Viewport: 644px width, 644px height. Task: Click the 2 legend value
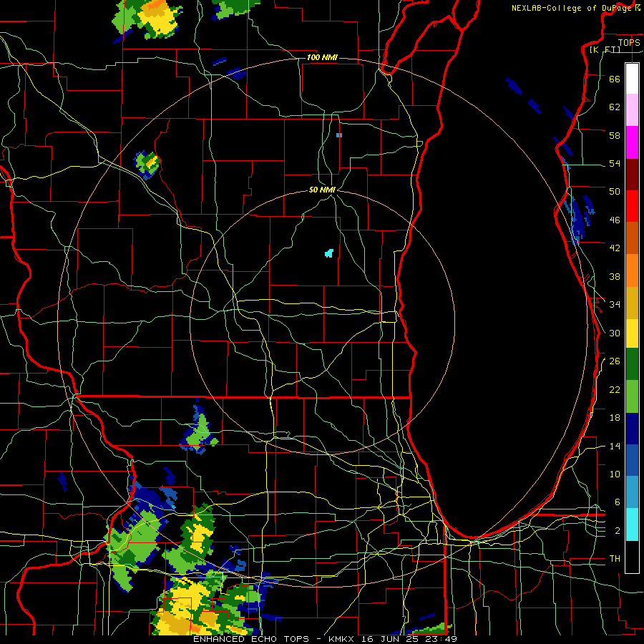click(x=618, y=531)
